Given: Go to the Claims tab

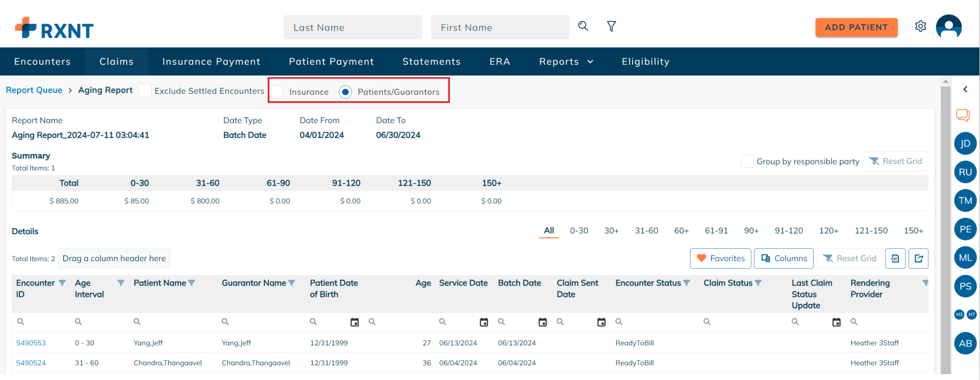Looking at the screenshot, I should 116,61.
